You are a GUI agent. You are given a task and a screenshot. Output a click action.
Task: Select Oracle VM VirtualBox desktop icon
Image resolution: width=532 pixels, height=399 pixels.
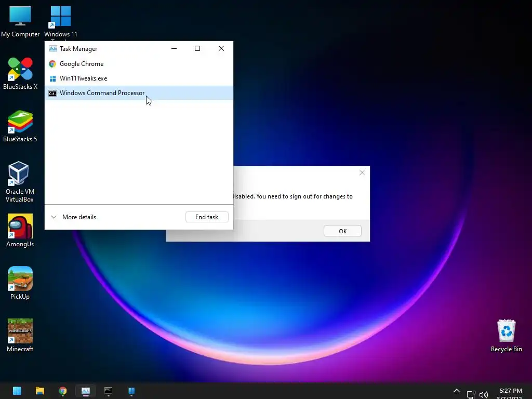(19, 182)
